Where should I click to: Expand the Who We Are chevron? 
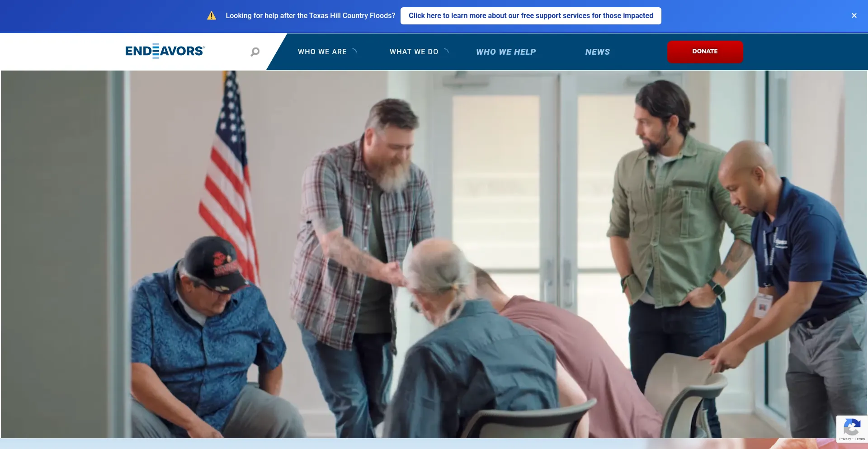[x=355, y=51]
